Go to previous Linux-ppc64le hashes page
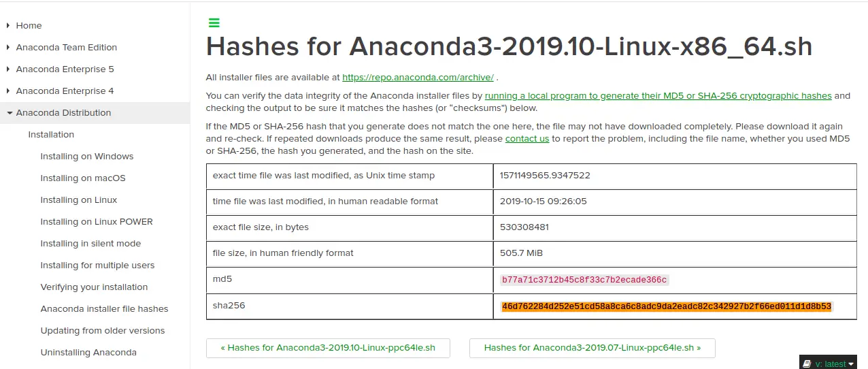Screen dimensions: 868x369 tap(329, 348)
